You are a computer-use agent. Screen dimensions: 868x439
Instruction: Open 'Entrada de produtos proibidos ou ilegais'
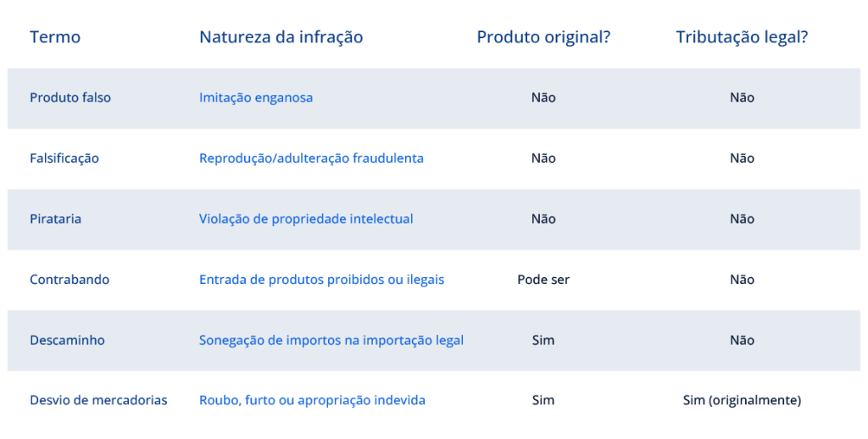coord(321,280)
